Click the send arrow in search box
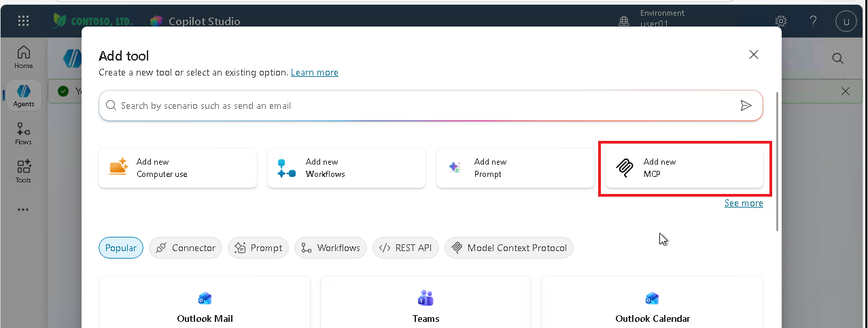 coord(746,105)
